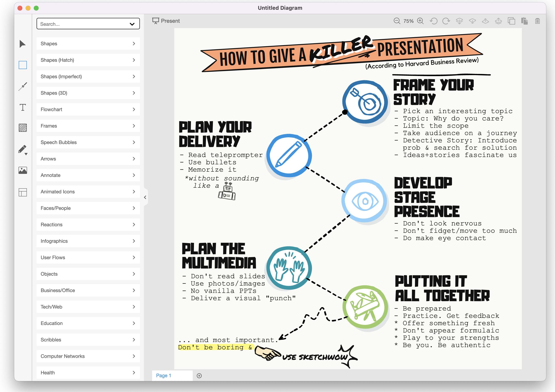Screen dimensions: 555x392
Task: Pick the rectangle shape tool
Action: click(23, 65)
